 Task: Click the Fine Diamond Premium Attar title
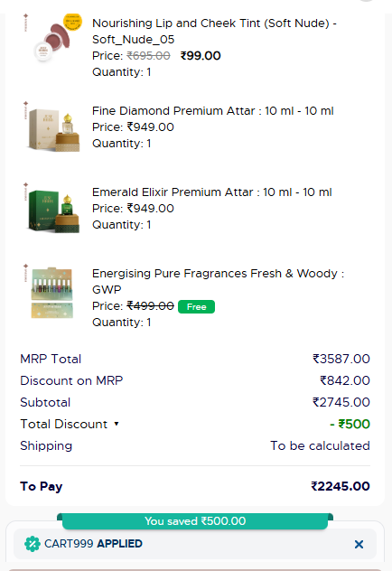coord(213,111)
